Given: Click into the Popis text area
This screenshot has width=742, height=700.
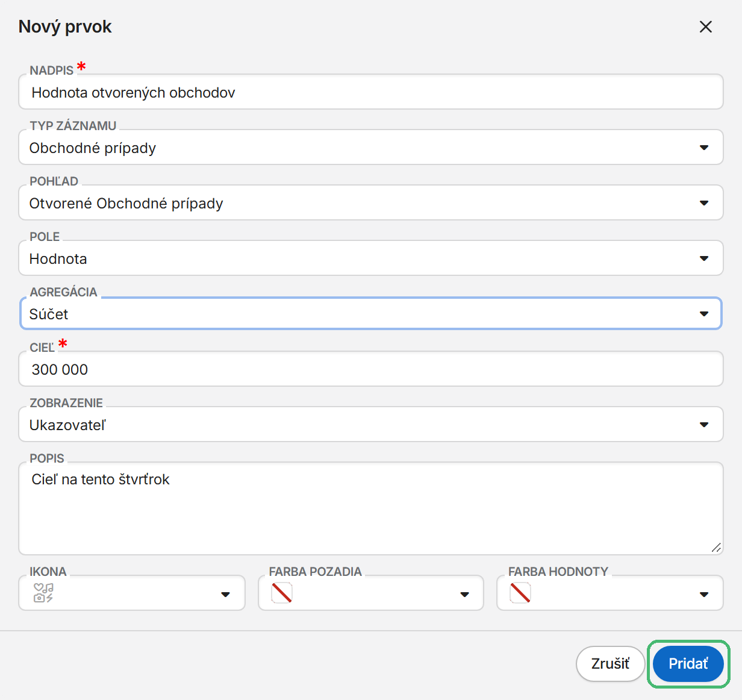Looking at the screenshot, I should 371,508.
